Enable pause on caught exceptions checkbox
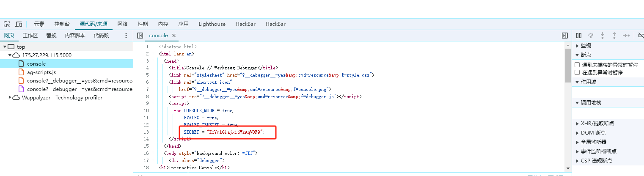This screenshot has width=644, height=176. pos(577,72)
